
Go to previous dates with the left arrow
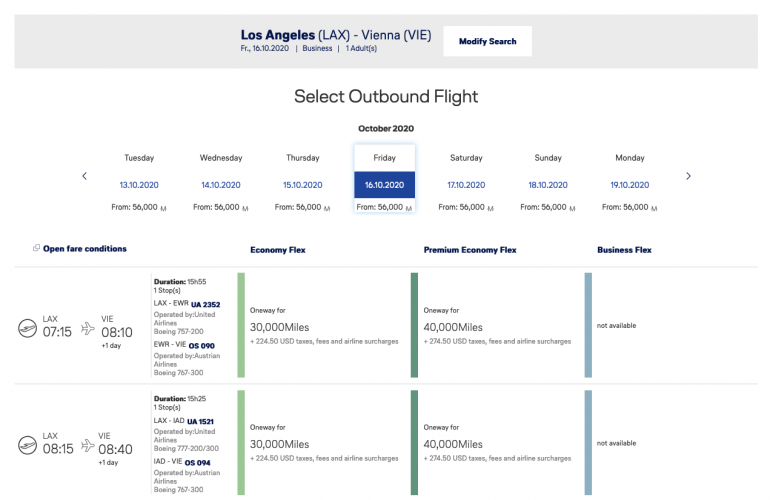(x=84, y=176)
